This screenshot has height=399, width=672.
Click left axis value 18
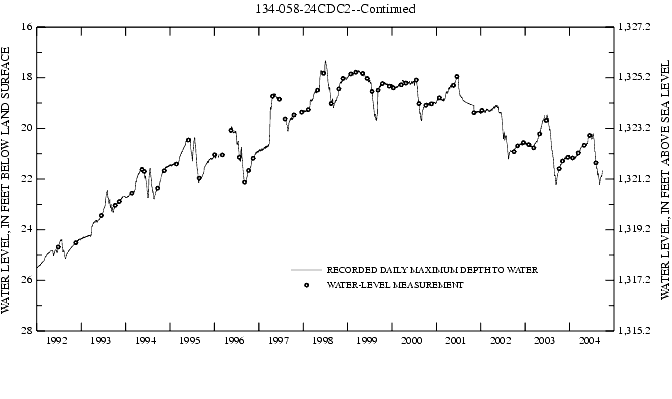[x=26, y=78]
